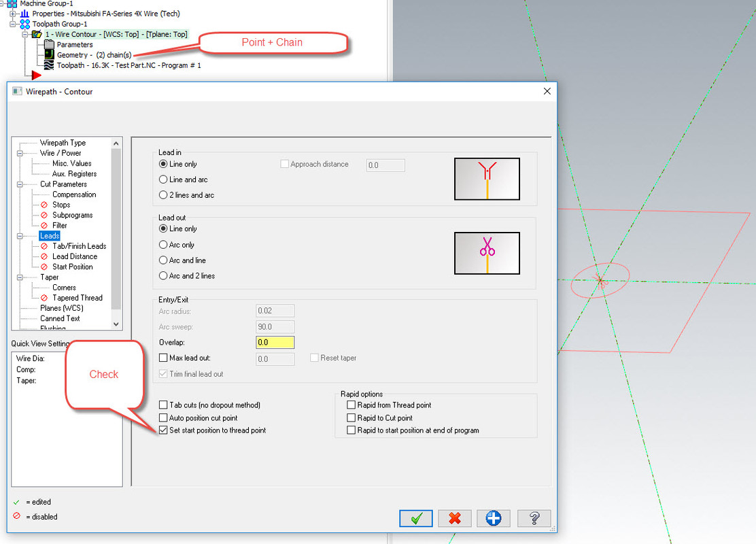Select Lead out 'Arc only' option
Image resolution: width=756 pixels, height=544 pixels.
[163, 245]
